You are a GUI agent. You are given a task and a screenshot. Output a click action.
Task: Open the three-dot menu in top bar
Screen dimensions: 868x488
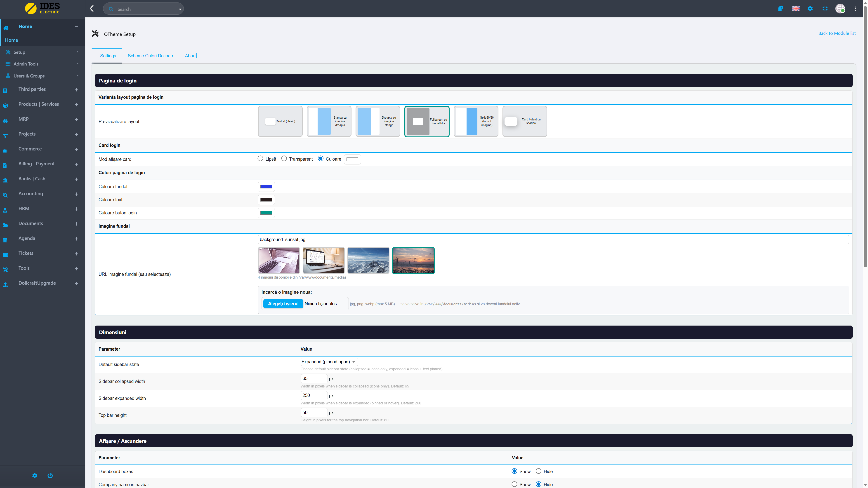855,9
